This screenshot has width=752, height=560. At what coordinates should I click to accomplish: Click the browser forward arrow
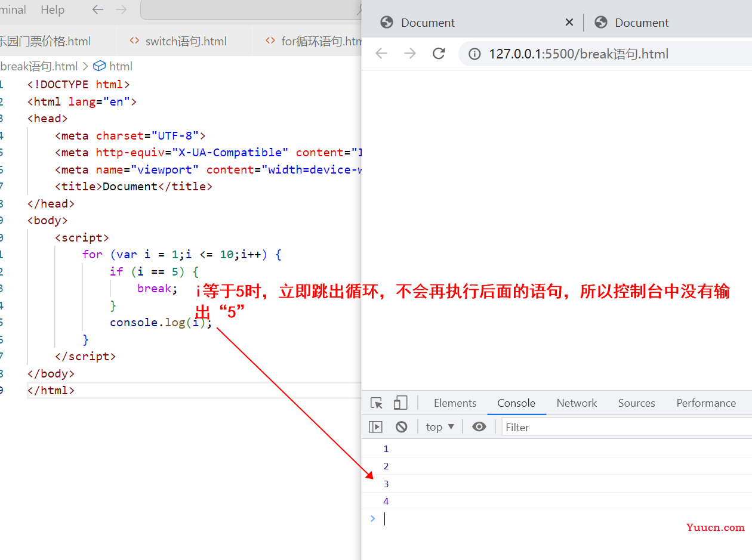[410, 54]
